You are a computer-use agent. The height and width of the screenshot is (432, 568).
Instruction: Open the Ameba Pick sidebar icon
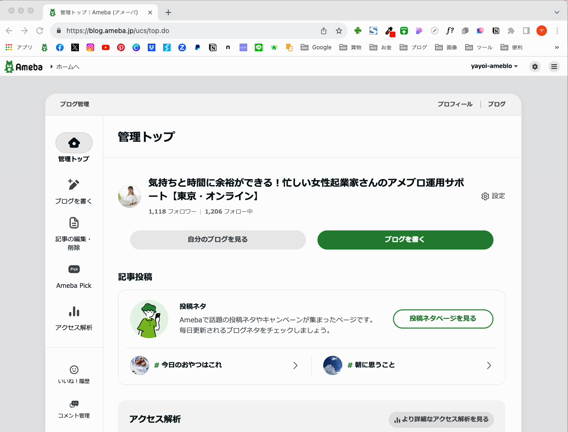tap(74, 269)
